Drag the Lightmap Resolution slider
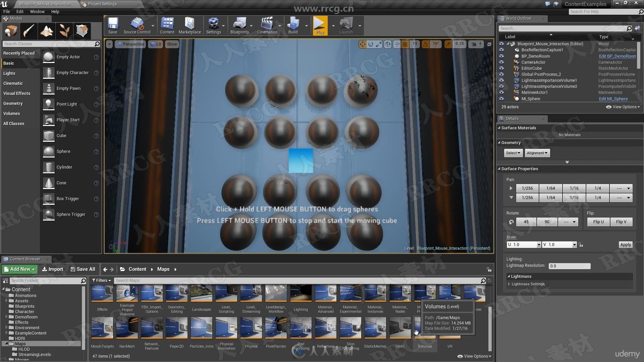 tap(569, 266)
